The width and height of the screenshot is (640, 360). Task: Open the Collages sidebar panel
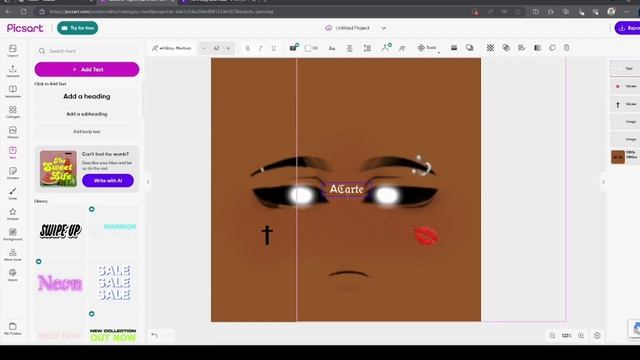13,112
